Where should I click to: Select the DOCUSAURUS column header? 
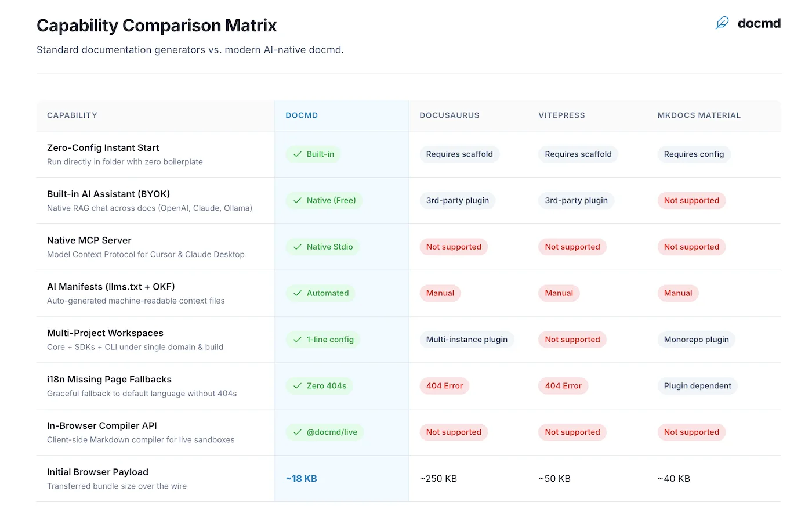point(449,115)
